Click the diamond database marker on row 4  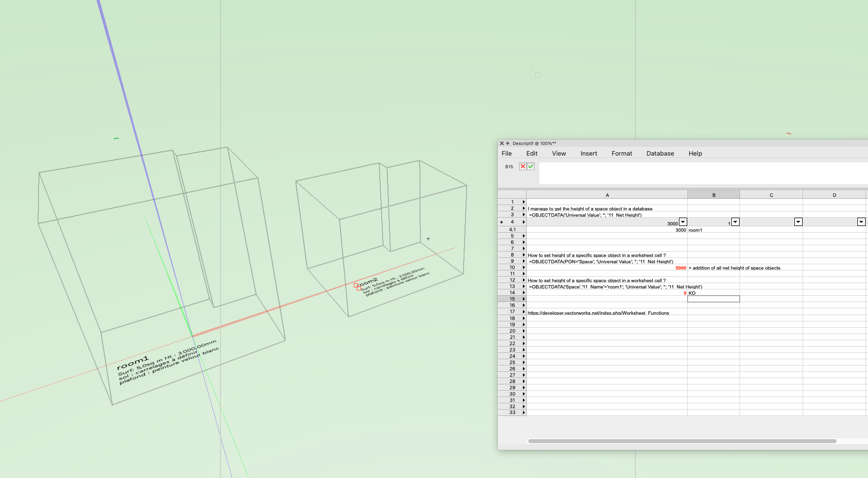pyautogui.click(x=501, y=222)
